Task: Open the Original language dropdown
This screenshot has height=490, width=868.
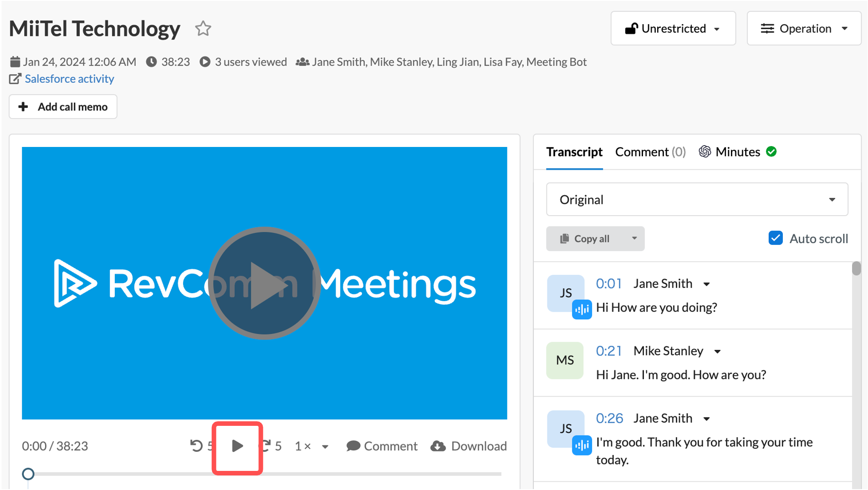Action: tap(697, 200)
